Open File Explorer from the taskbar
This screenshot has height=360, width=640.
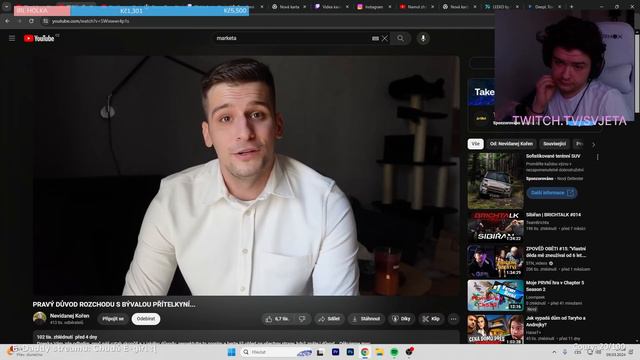tap(380, 352)
